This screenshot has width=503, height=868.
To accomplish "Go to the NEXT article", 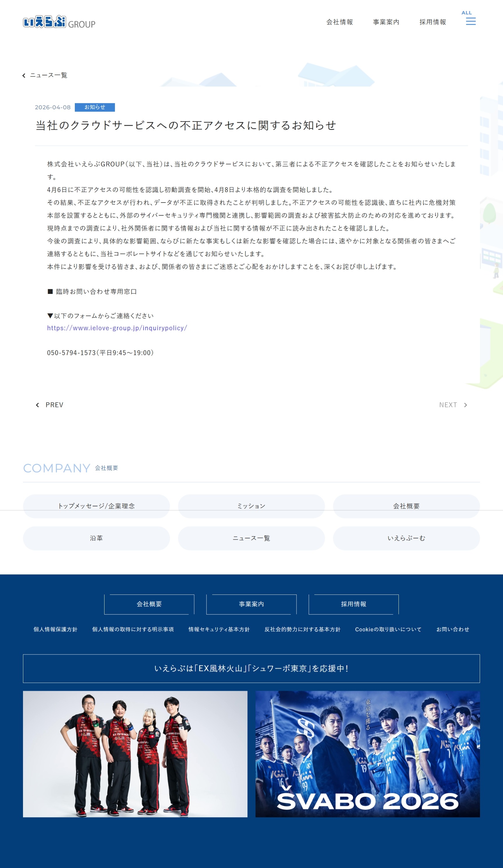I will pos(452,405).
